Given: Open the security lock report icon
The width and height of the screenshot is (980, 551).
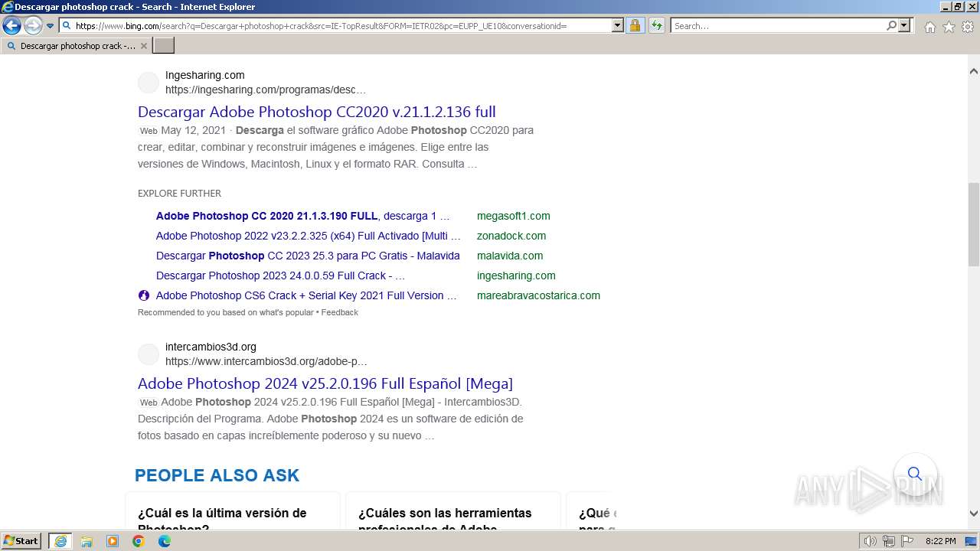Looking at the screenshot, I should click(635, 26).
